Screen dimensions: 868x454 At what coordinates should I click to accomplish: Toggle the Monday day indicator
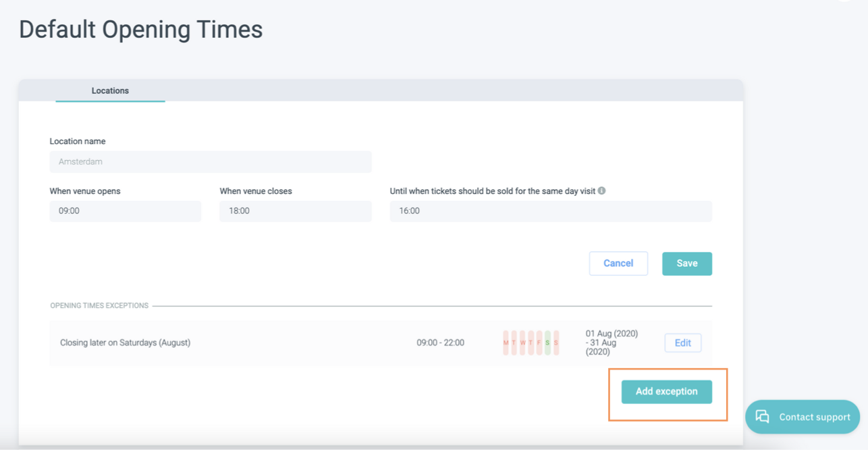[x=506, y=343]
